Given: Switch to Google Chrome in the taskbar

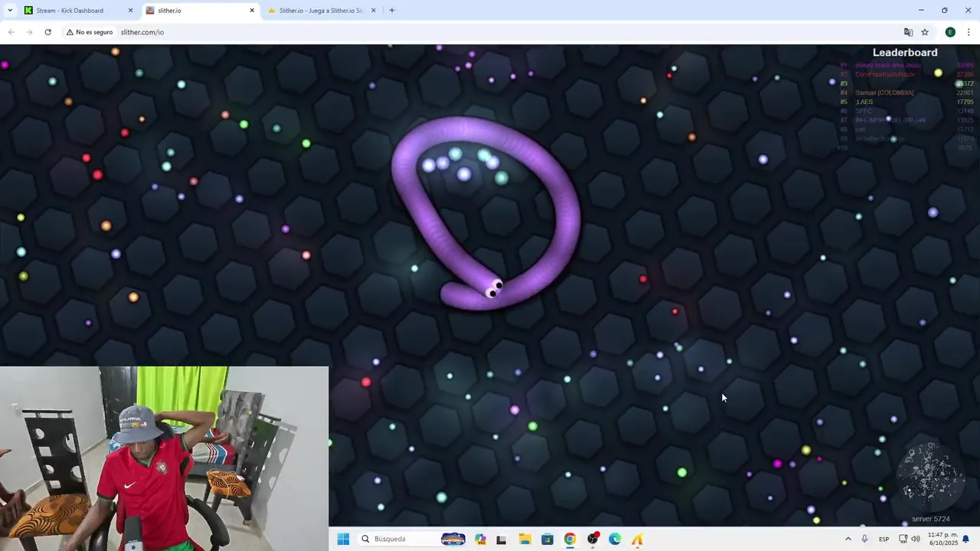Looking at the screenshot, I should [570, 539].
